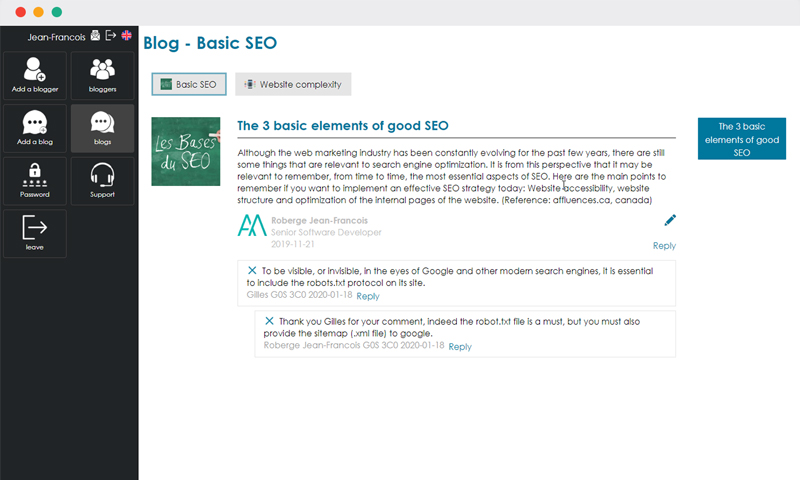Click Reply on Roberge Jean-Francois comment
800x480 pixels.
[x=460, y=347]
